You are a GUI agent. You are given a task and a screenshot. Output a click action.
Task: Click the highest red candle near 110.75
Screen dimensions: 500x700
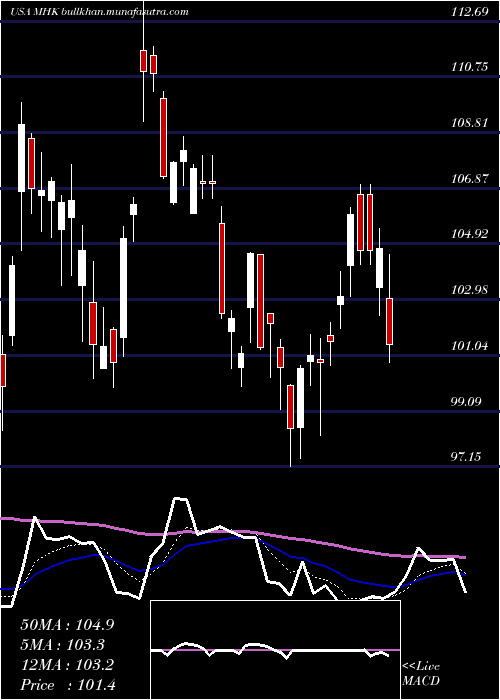coord(143,61)
